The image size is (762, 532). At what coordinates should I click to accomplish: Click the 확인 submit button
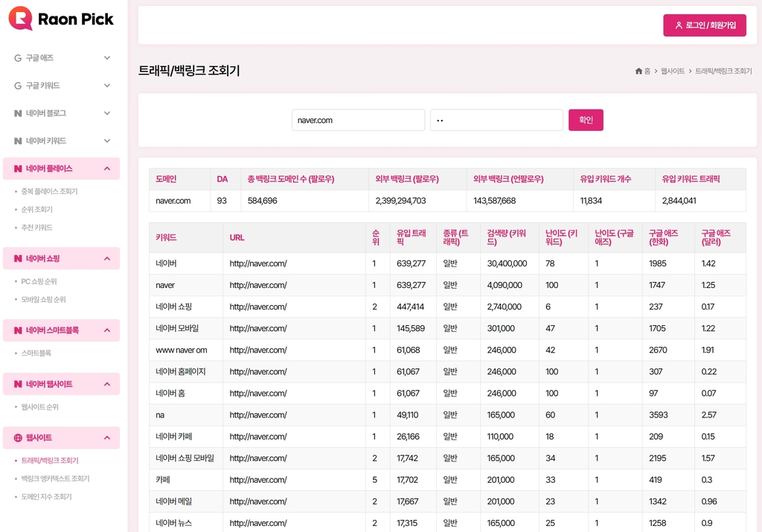pyautogui.click(x=586, y=120)
